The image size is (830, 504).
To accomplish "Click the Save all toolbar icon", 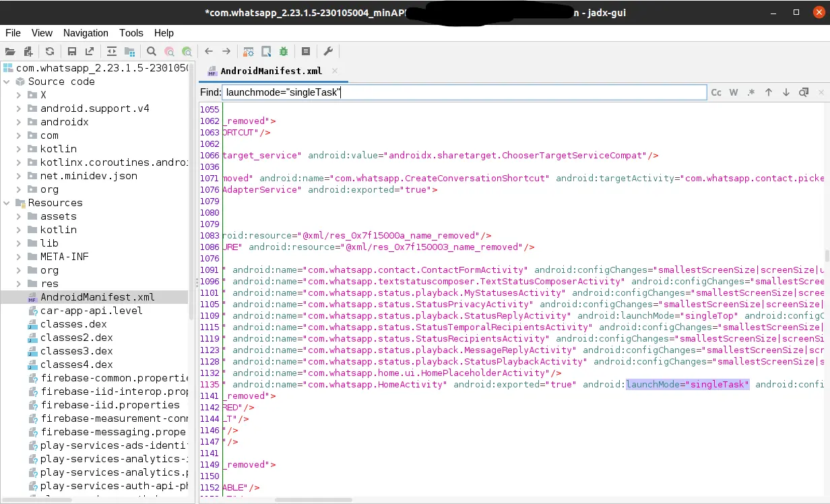I will tap(72, 51).
